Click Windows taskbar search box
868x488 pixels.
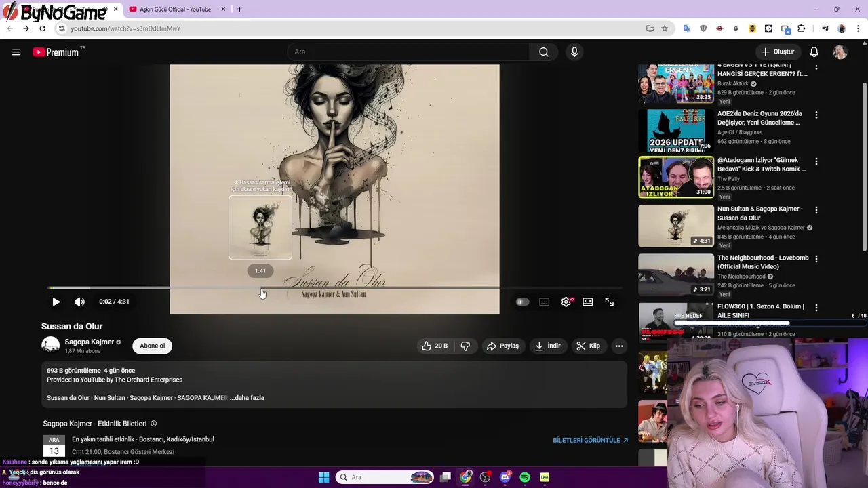384,477
